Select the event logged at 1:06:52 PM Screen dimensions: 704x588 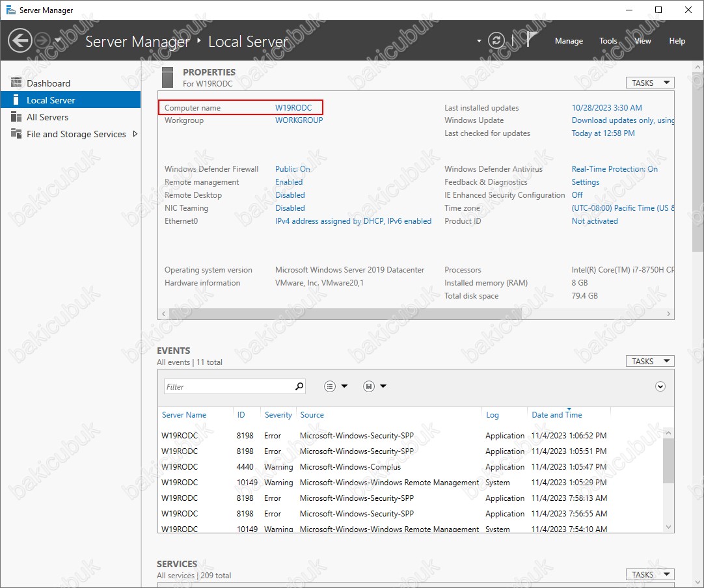(x=411, y=435)
